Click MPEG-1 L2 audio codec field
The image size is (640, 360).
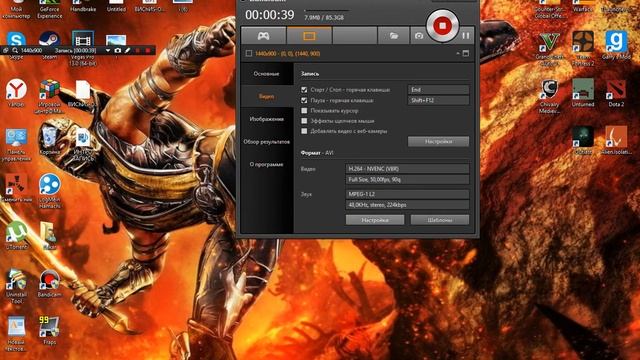point(407,194)
